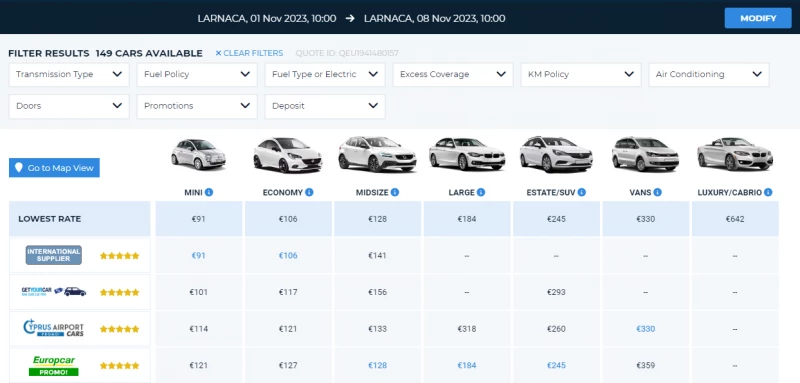800x383 pixels.
Task: Select Europcar Economy €127 rate
Action: click(x=288, y=366)
